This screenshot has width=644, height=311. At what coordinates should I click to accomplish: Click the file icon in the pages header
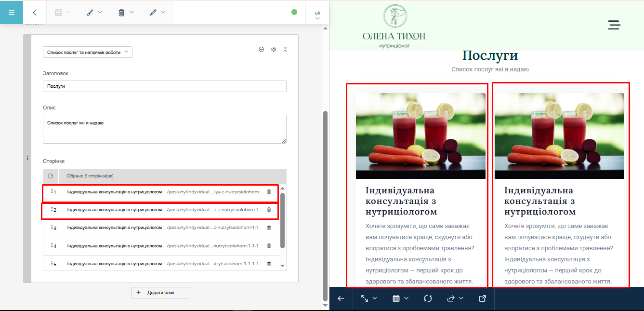pos(51,176)
